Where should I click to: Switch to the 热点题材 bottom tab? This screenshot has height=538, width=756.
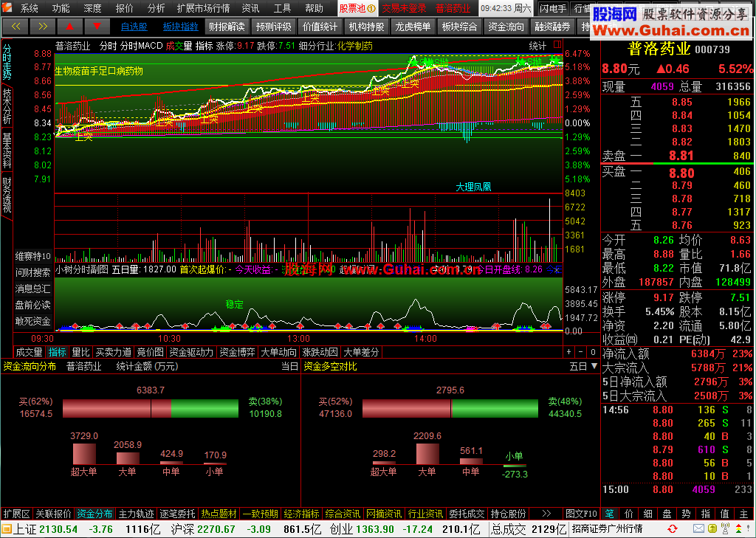[x=219, y=514]
